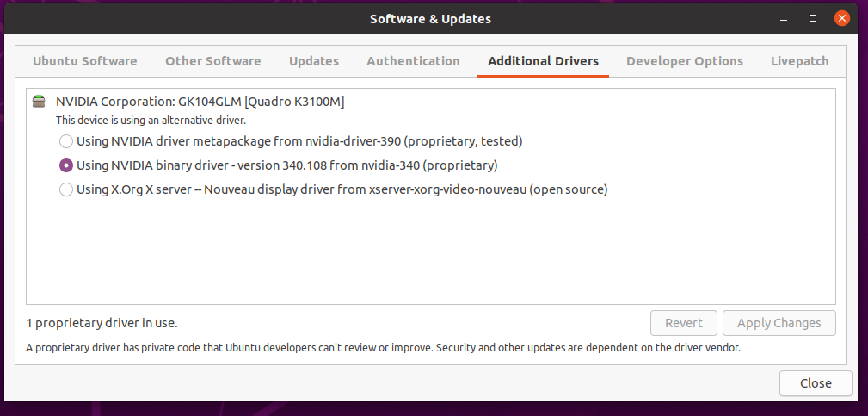Switch to Developer Options tab
Viewport: 868px width, 416px height.
[x=684, y=61]
